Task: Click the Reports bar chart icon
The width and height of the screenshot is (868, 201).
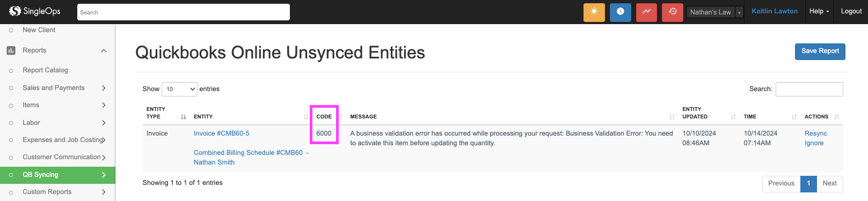Action: (x=11, y=50)
